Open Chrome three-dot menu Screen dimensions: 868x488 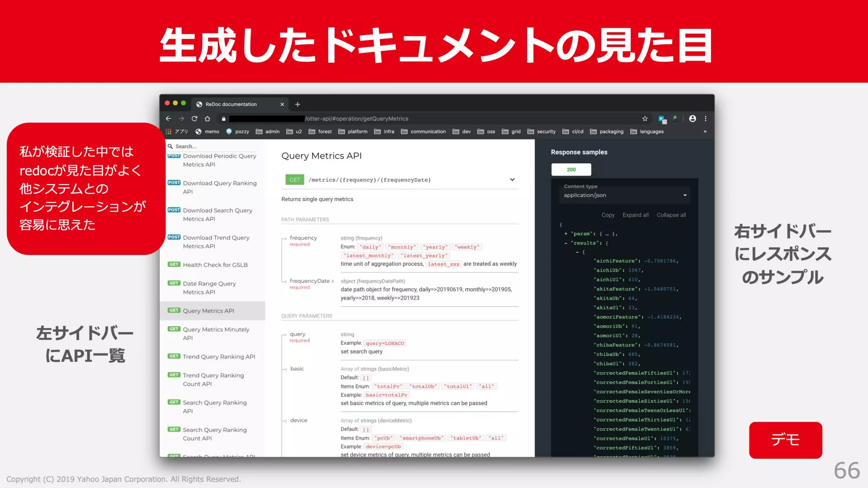706,119
